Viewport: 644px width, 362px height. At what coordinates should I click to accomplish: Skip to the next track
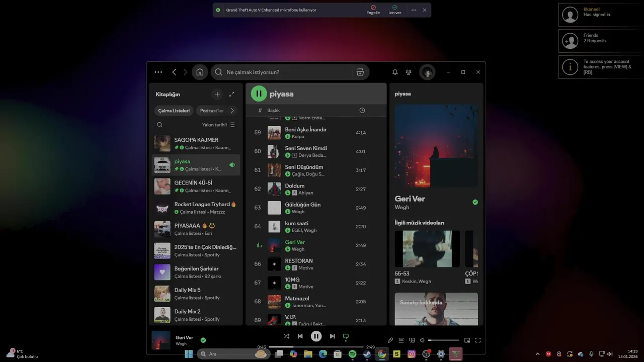pos(332,336)
